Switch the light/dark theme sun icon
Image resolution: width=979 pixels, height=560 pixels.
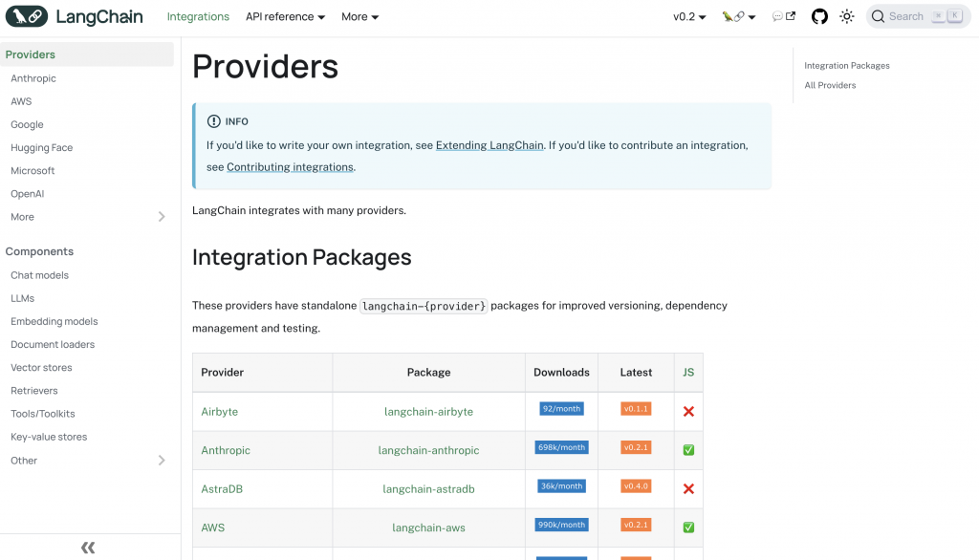[x=846, y=16]
